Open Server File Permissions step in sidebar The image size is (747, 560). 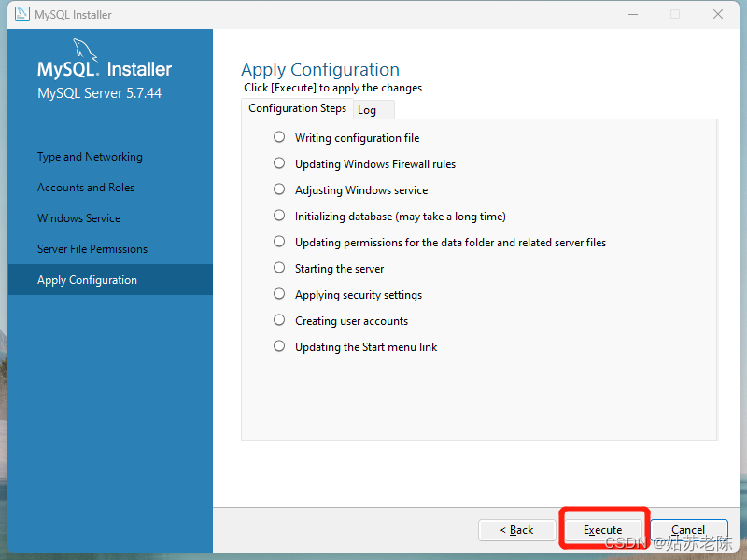click(x=92, y=249)
